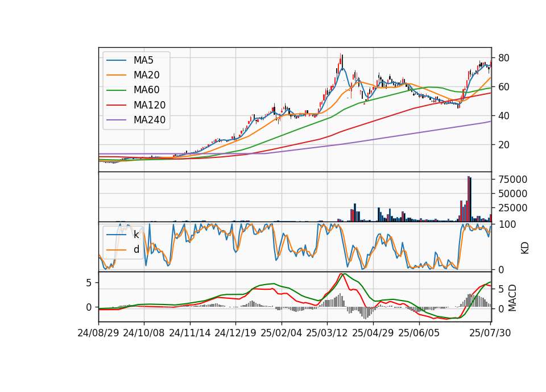546x392 pixels.
Task: Click the MACD axis label
Action: click(512, 298)
